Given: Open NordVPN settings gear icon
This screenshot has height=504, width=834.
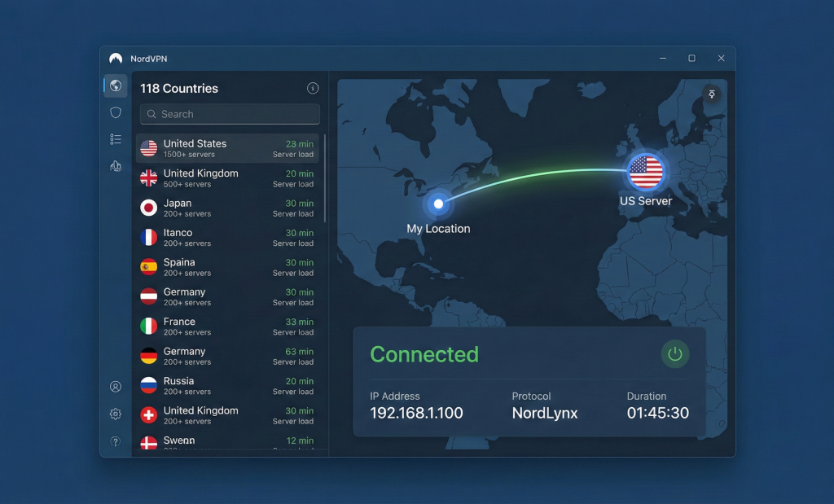Looking at the screenshot, I should point(115,414).
